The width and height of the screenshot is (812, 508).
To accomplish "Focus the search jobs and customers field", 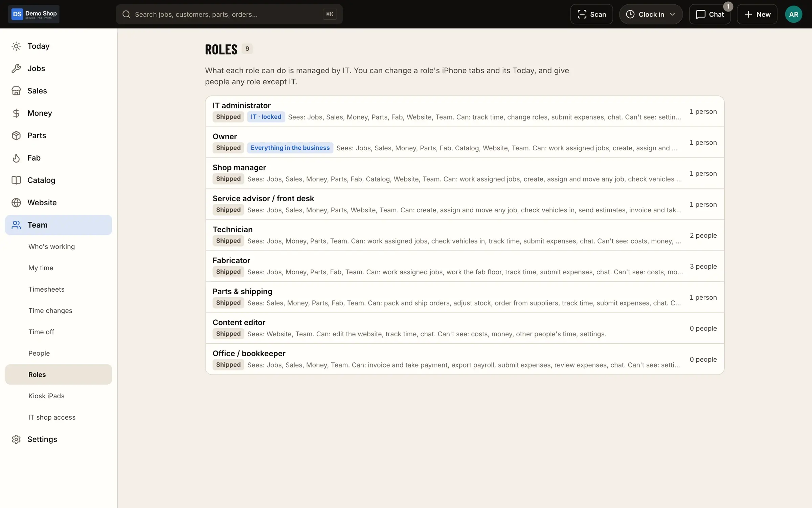I will [x=229, y=14].
